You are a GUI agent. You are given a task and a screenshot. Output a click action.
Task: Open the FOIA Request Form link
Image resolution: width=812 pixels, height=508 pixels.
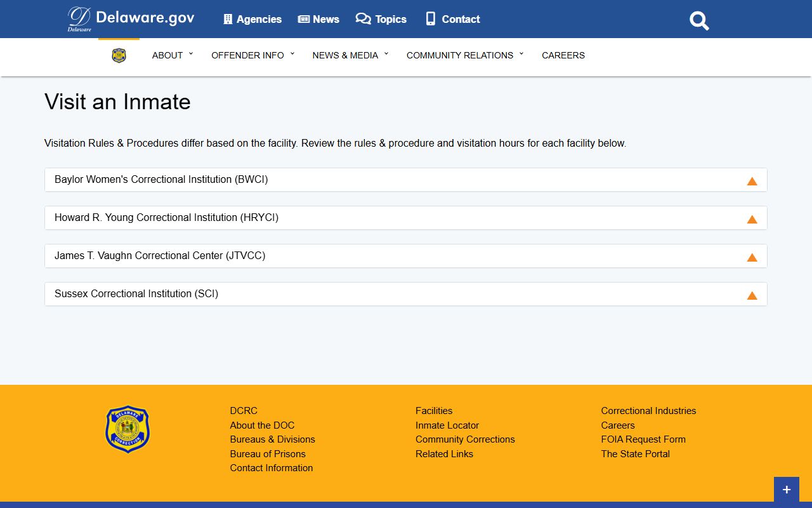(643, 439)
